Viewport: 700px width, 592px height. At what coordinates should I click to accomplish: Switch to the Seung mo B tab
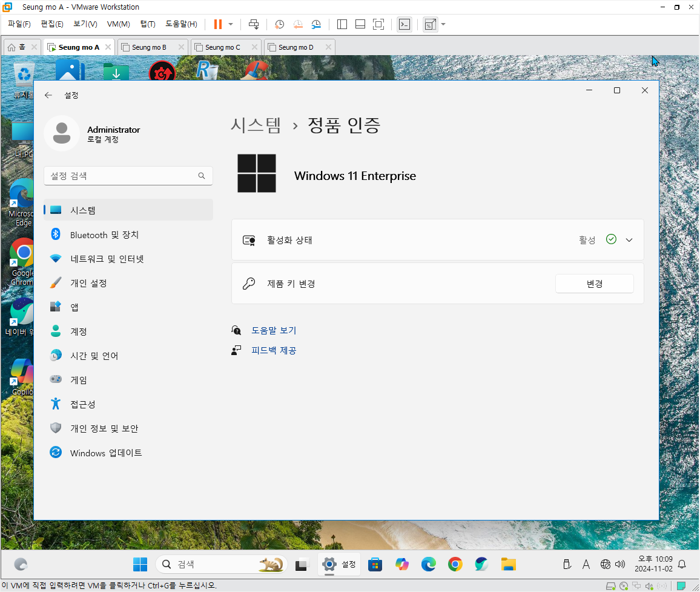[149, 47]
